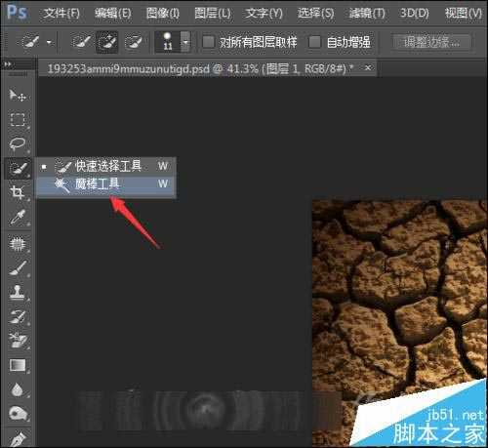The image size is (488, 448).
Task: Enable 对所有图层取样 checkbox
Action: (208, 42)
